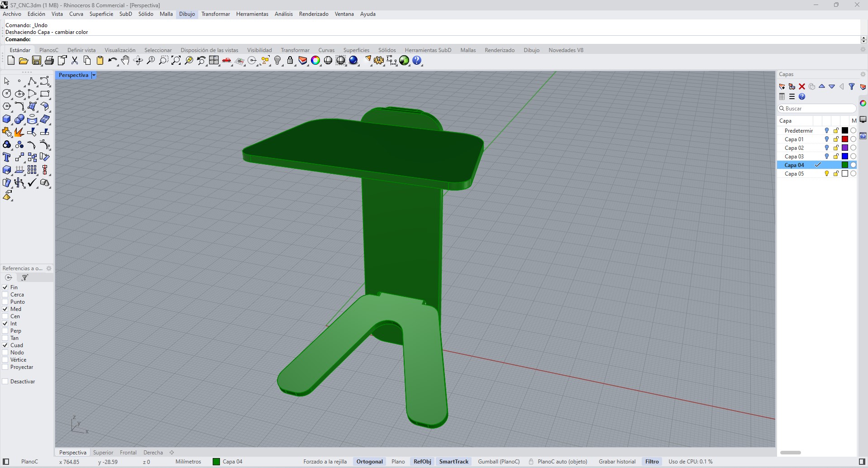
Task: Open the Capas panel gear options
Action: coord(863,74)
